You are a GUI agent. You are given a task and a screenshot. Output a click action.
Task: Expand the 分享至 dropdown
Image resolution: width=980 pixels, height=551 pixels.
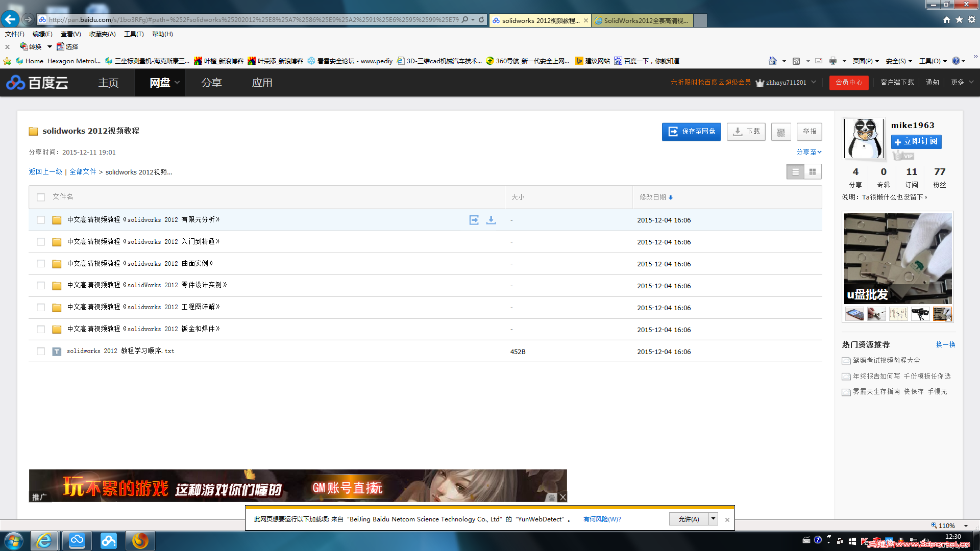(809, 152)
